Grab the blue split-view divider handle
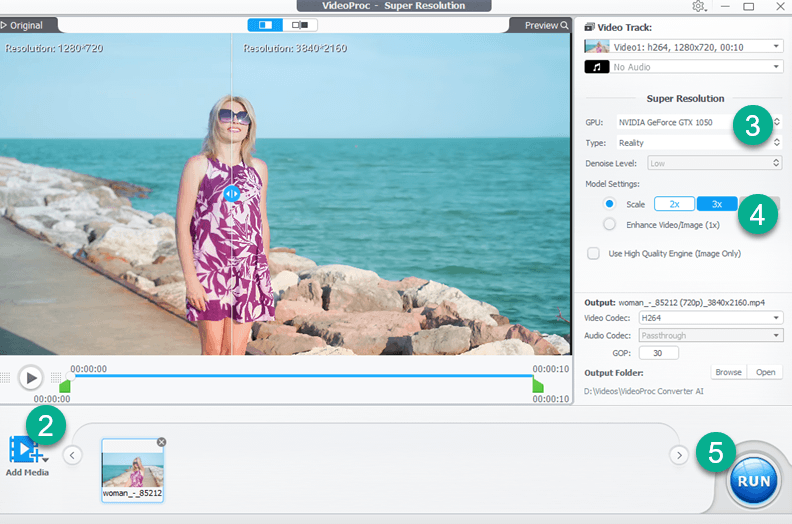Screen dimensions: 792x524 pyautogui.click(x=232, y=194)
